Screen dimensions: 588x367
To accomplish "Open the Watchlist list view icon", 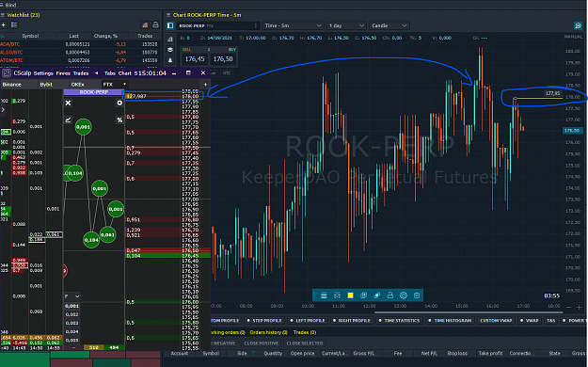I will point(14,25).
